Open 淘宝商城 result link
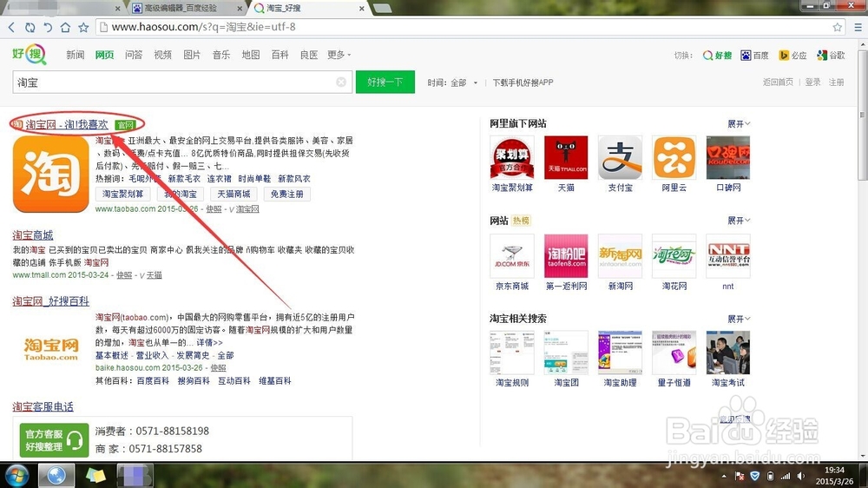Image resolution: width=868 pixels, height=488 pixels. coord(33,235)
